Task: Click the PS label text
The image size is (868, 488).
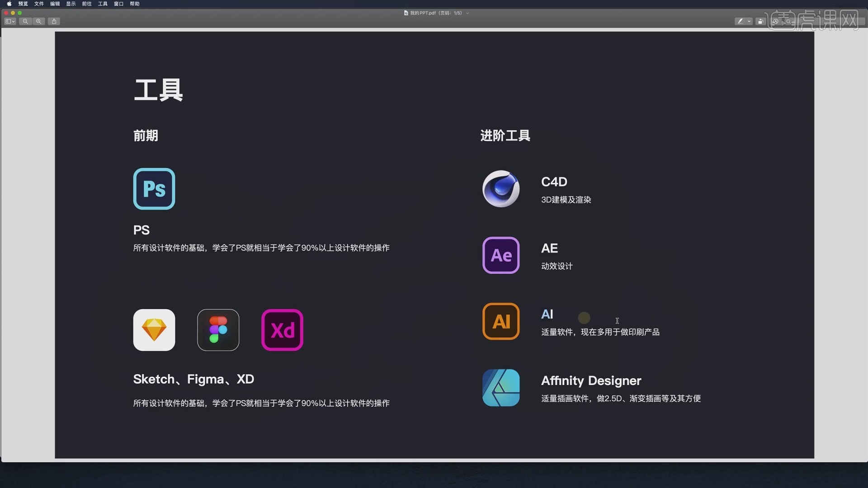Action: click(x=141, y=230)
